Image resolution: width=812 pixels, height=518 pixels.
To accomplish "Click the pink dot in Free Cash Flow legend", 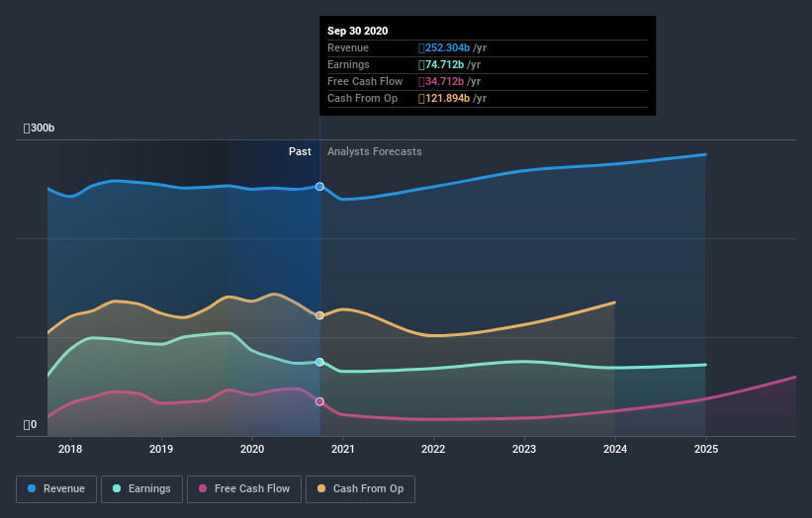I will (x=203, y=488).
